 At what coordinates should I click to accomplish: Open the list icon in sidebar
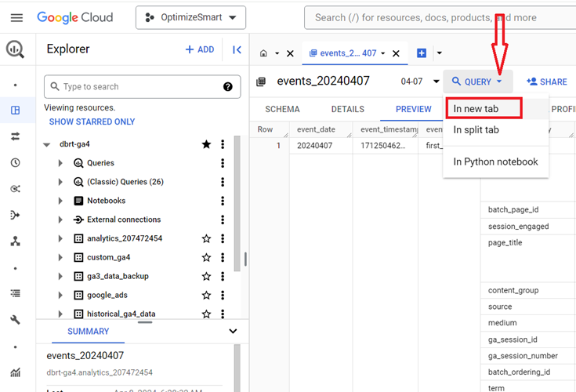[x=15, y=293]
